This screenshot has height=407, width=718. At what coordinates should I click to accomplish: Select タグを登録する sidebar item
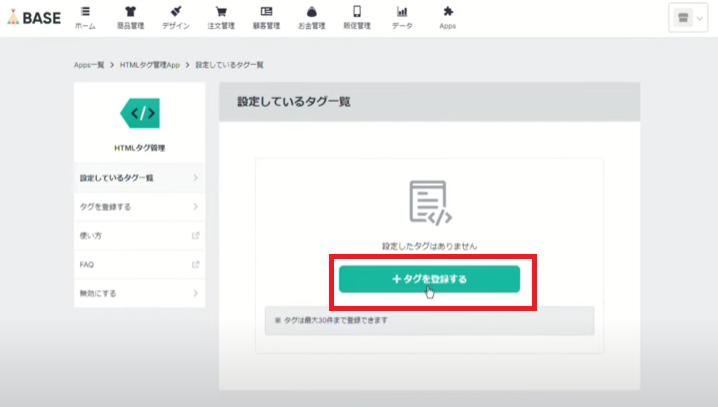(139, 207)
